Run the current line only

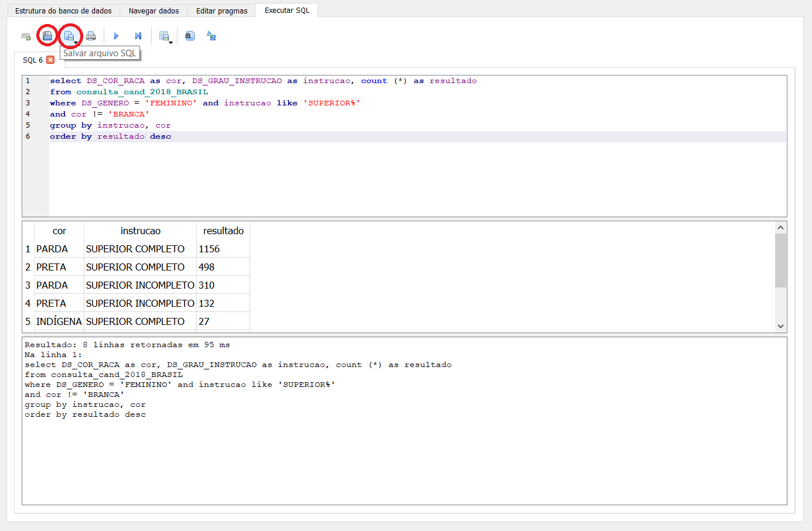tap(138, 36)
